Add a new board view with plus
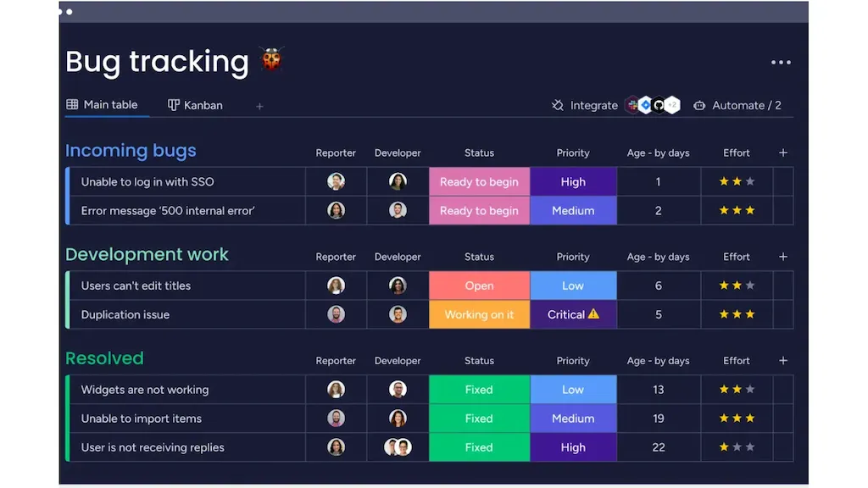The width and height of the screenshot is (868, 488). click(x=259, y=106)
